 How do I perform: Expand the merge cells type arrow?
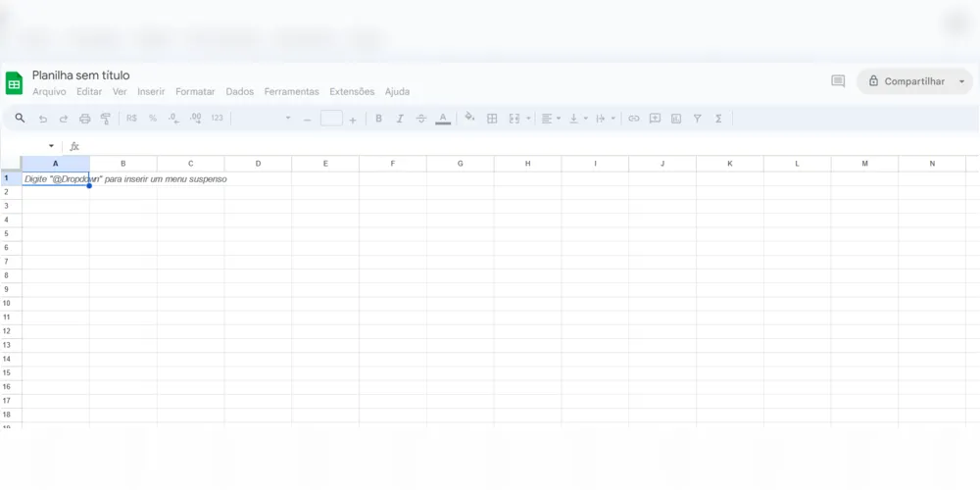[529, 119]
